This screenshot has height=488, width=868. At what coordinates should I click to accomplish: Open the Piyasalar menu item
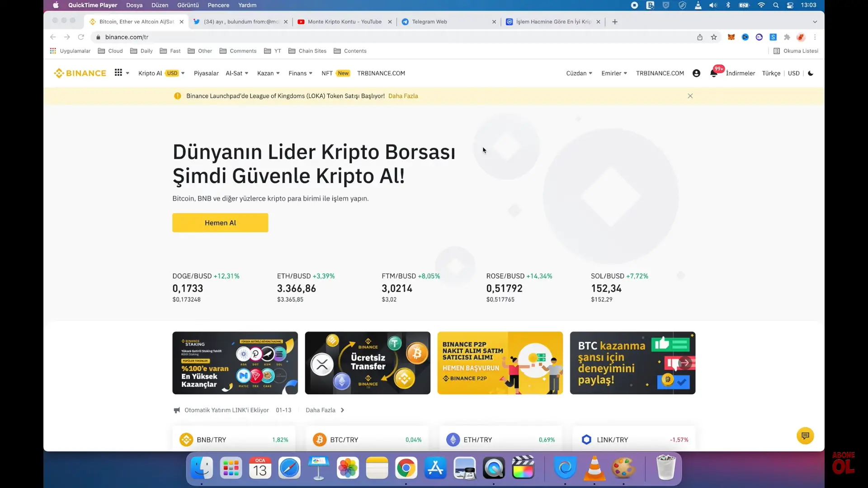tap(206, 73)
